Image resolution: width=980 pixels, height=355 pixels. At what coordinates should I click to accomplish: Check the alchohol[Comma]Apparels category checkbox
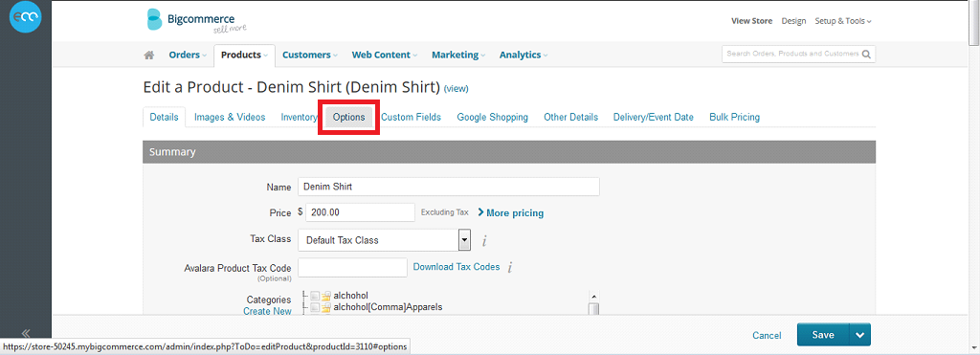pyautogui.click(x=314, y=307)
